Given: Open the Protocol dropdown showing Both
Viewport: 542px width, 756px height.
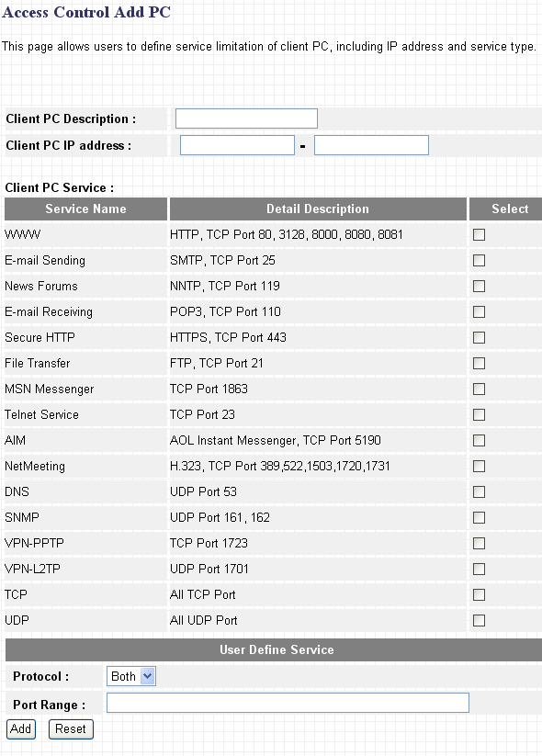Looking at the screenshot, I should pyautogui.click(x=131, y=676).
